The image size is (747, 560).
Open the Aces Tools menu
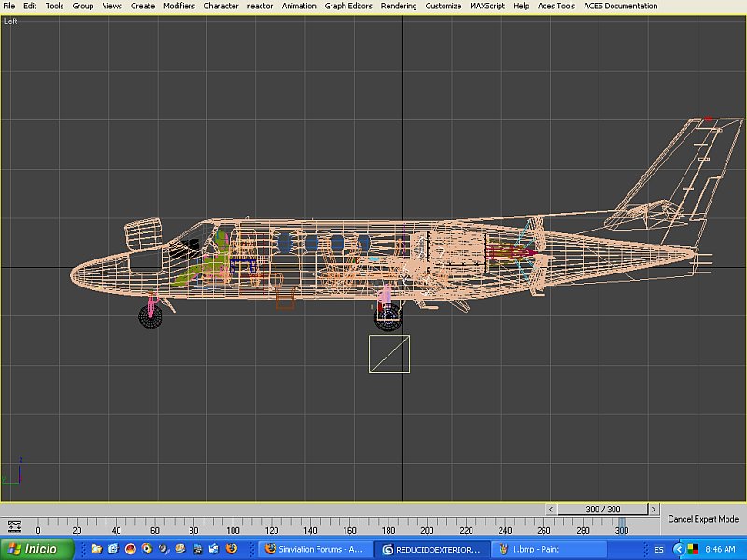click(x=557, y=6)
